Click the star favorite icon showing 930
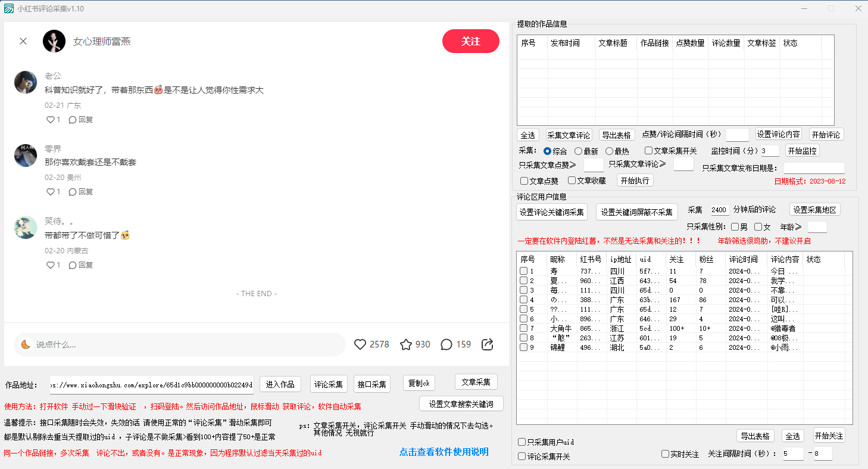Viewport: 868px width, 469px height. click(x=406, y=344)
